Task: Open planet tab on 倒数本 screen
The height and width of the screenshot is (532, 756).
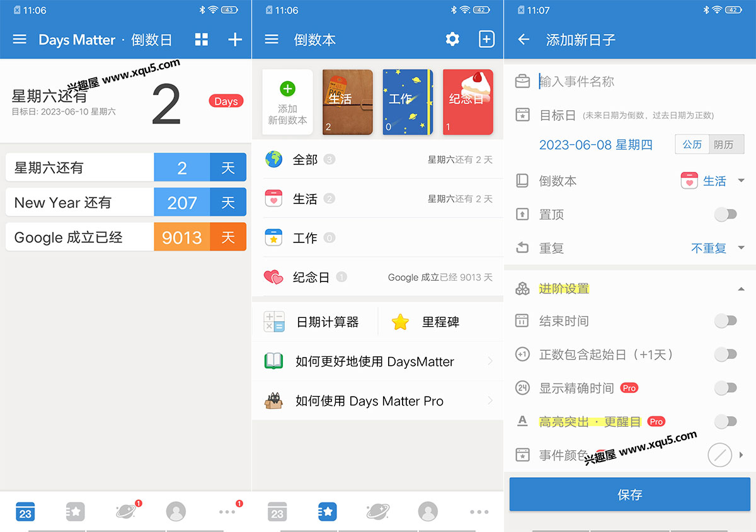Action: (x=378, y=512)
